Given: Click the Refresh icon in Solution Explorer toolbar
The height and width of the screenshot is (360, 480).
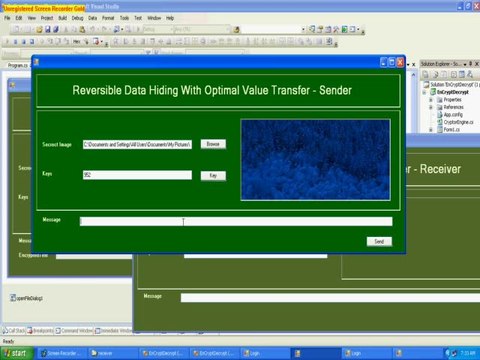Looking at the screenshot, I should tap(444, 74).
